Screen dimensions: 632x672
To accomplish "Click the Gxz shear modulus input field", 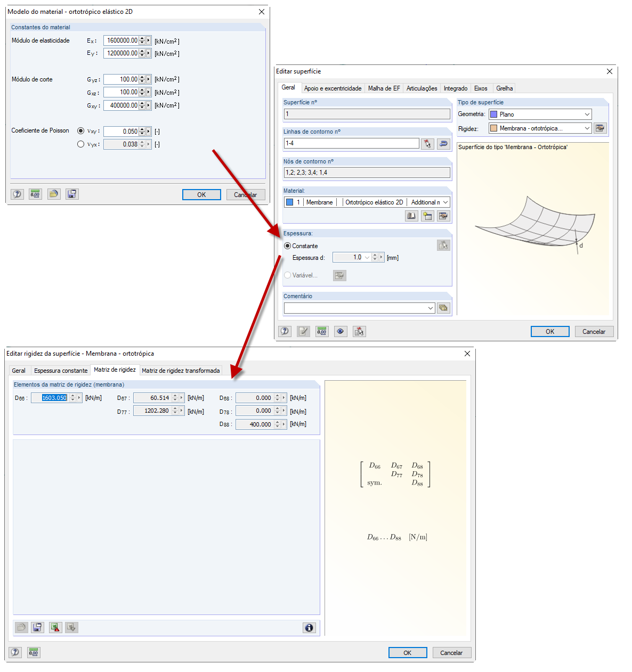I will pyautogui.click(x=121, y=92).
